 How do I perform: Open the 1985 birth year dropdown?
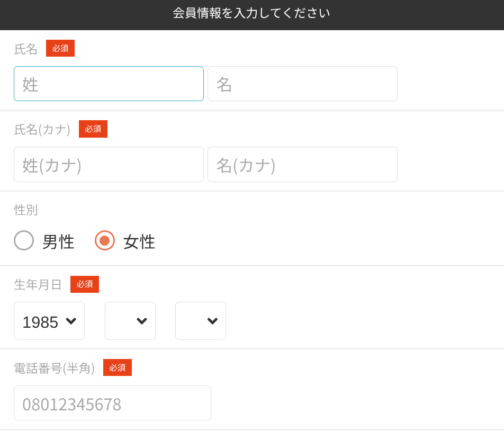click(49, 321)
